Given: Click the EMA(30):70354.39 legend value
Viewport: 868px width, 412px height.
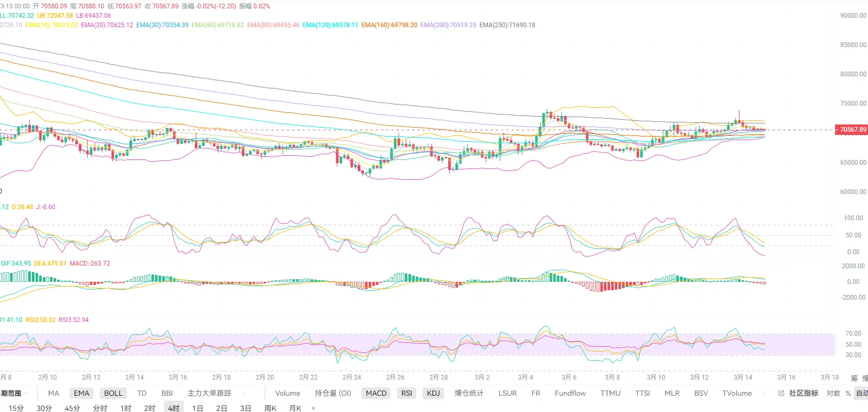Looking at the screenshot, I should point(162,25).
